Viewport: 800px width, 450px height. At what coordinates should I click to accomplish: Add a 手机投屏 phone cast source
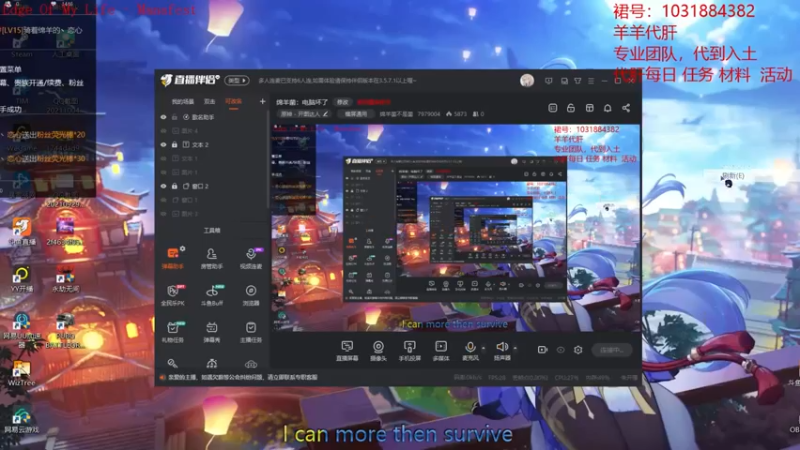pos(410,351)
